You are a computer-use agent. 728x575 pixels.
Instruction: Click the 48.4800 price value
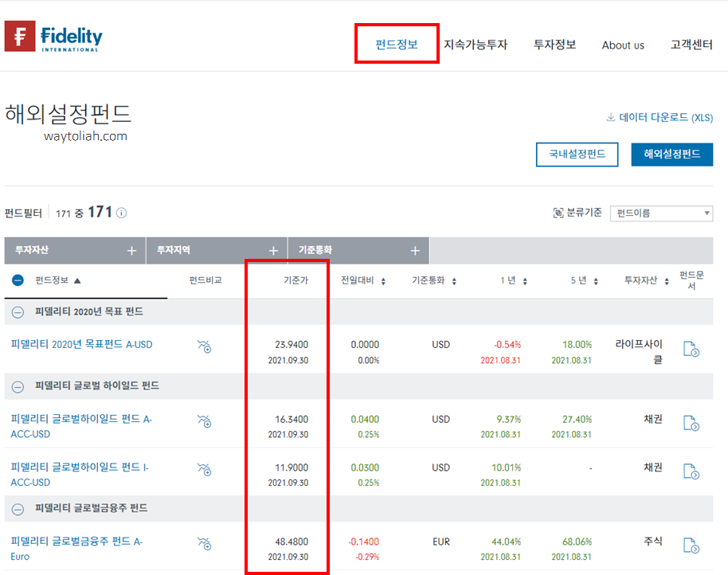pyautogui.click(x=292, y=542)
